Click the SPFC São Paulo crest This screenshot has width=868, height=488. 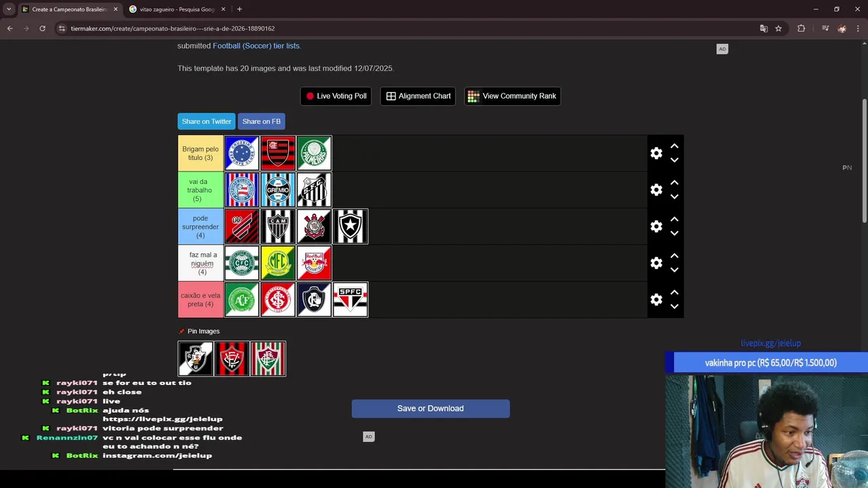click(x=351, y=300)
